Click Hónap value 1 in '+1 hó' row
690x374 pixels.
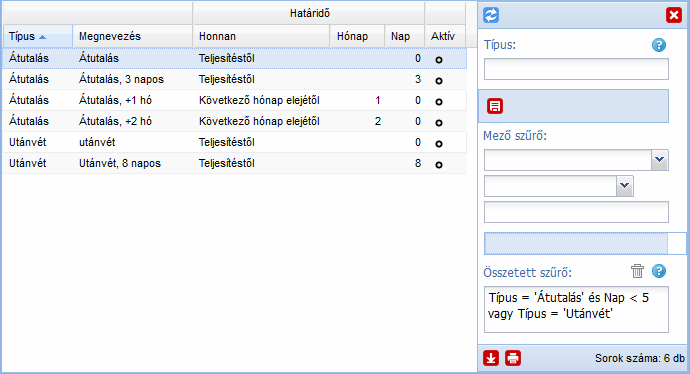(378, 100)
